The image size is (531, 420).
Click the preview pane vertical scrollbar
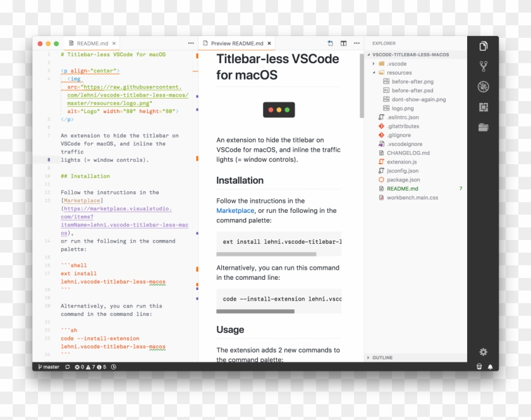coord(362,86)
